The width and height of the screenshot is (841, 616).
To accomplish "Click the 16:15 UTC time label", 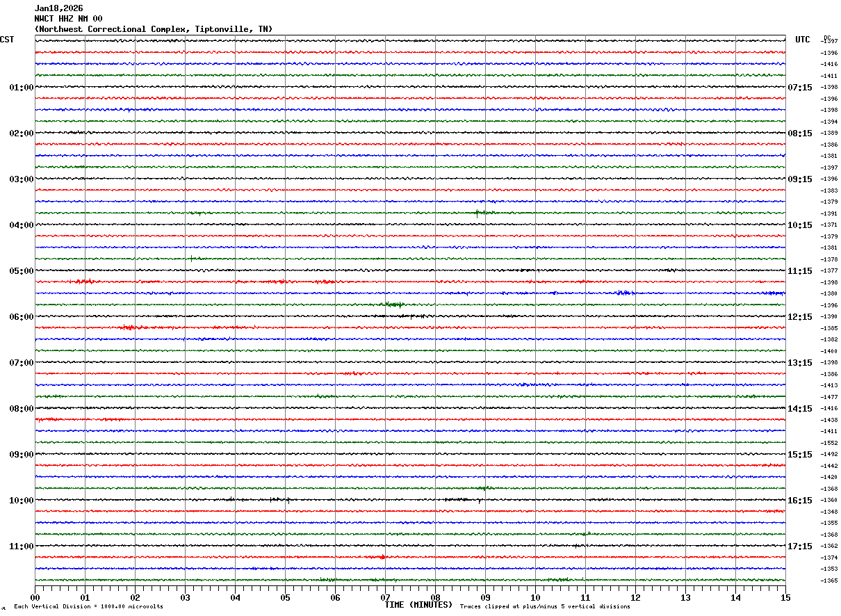I will pos(800,501).
